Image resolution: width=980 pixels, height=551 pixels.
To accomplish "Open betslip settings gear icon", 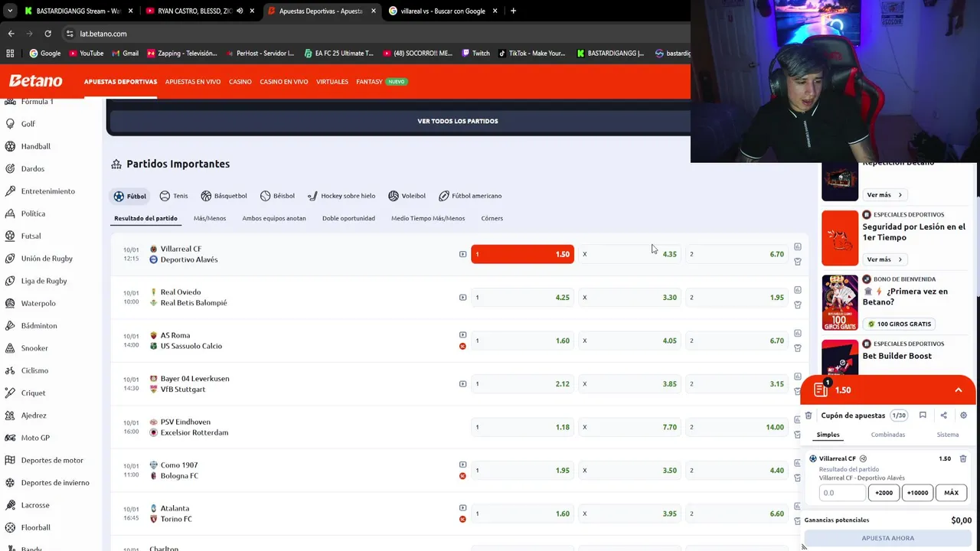I will coord(963,416).
